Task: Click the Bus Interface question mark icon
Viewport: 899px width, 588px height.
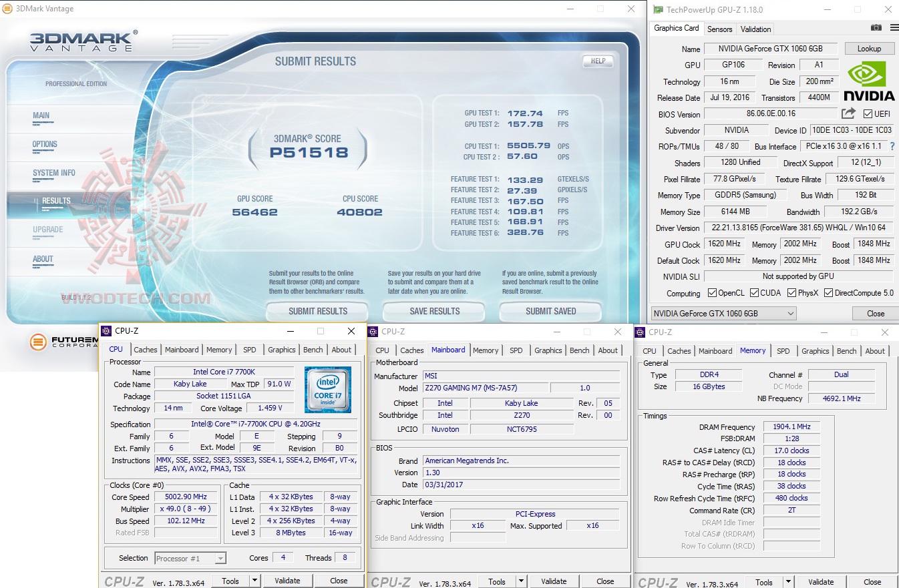Action: tap(892, 146)
